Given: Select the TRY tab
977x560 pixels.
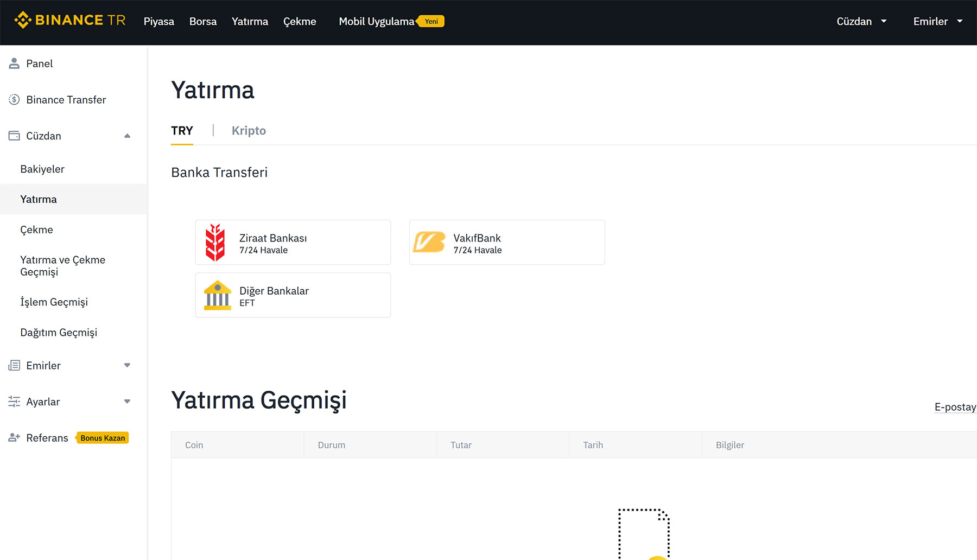Looking at the screenshot, I should [182, 131].
